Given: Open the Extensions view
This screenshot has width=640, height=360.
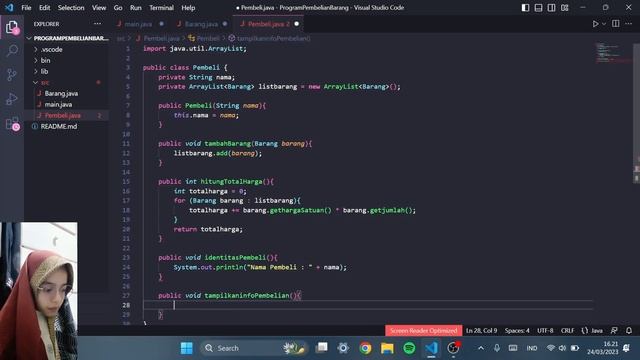Looking at the screenshot, I should click(12, 123).
